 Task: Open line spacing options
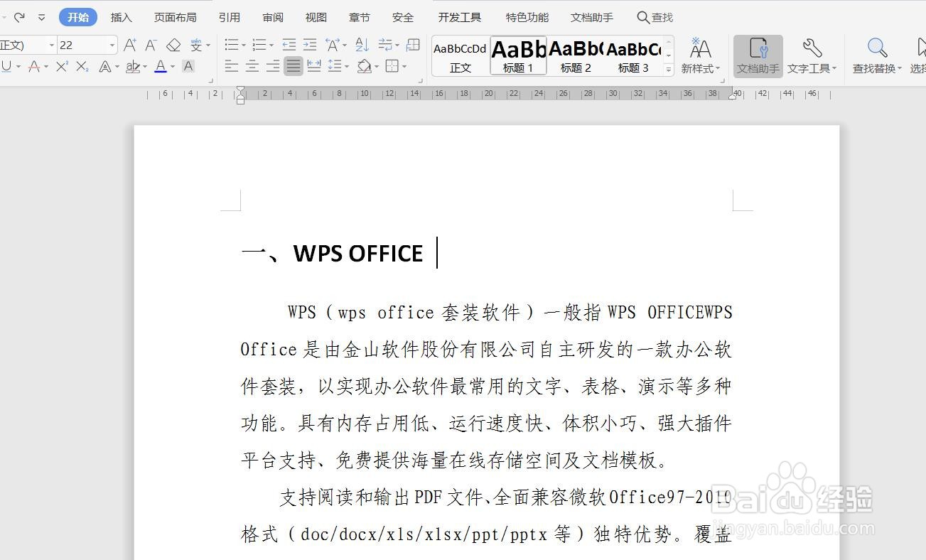pyautogui.click(x=335, y=67)
